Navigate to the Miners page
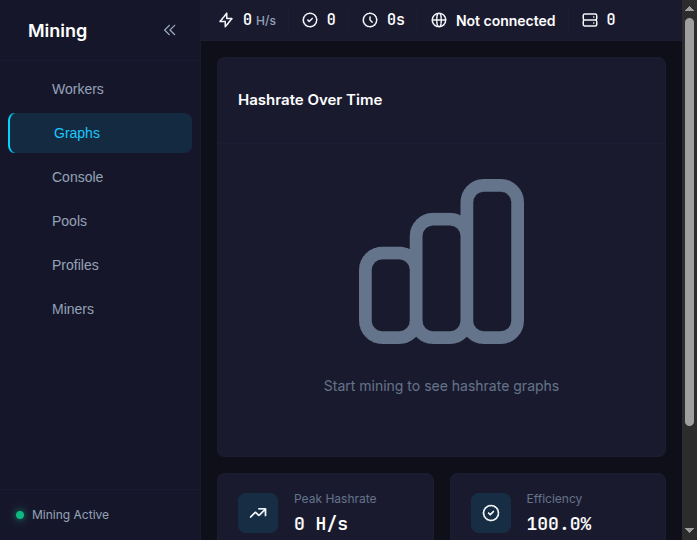 [73, 309]
